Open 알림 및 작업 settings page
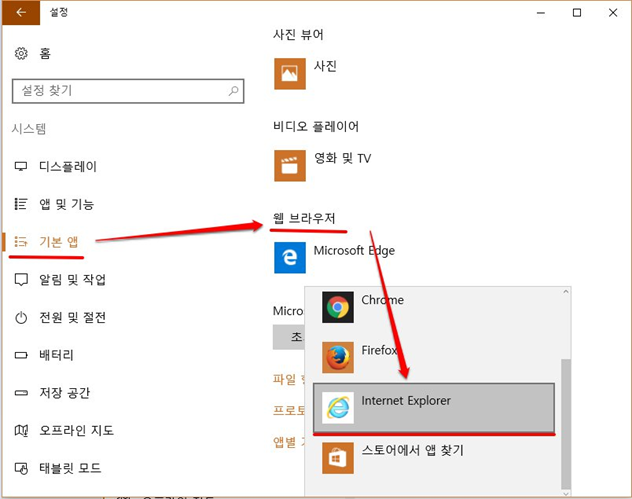 (x=73, y=279)
